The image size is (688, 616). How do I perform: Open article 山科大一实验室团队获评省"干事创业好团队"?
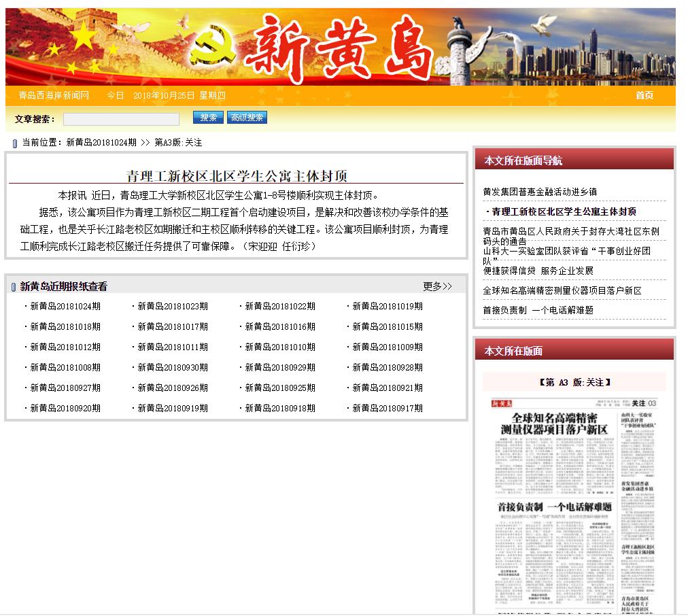point(566,256)
